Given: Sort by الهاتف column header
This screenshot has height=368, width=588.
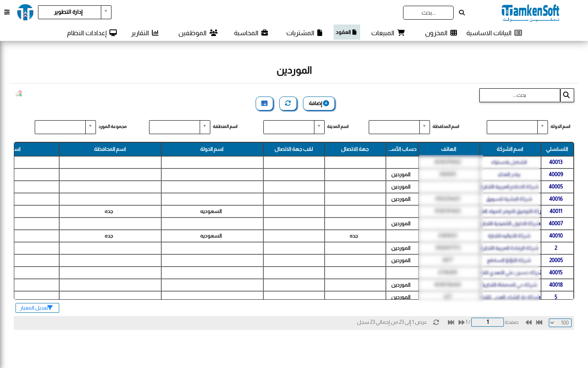Looking at the screenshot, I should pyautogui.click(x=449, y=149).
